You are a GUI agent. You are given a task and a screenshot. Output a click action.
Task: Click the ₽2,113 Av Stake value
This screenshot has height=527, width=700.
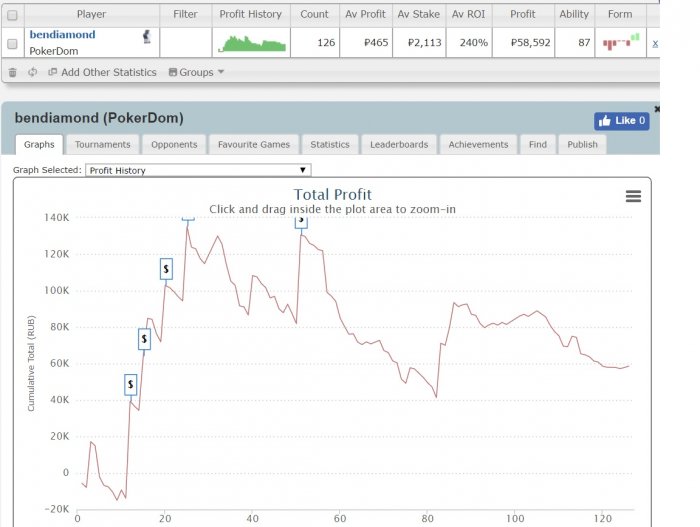[x=425, y=43]
